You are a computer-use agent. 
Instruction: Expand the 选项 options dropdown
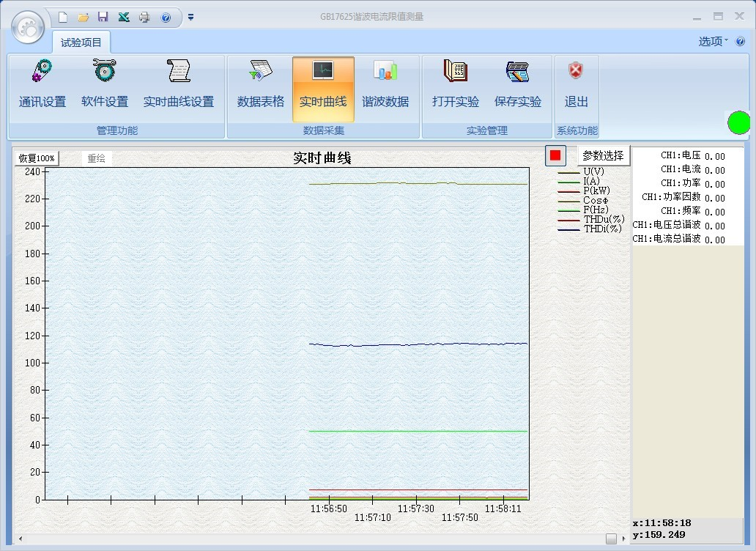click(714, 42)
